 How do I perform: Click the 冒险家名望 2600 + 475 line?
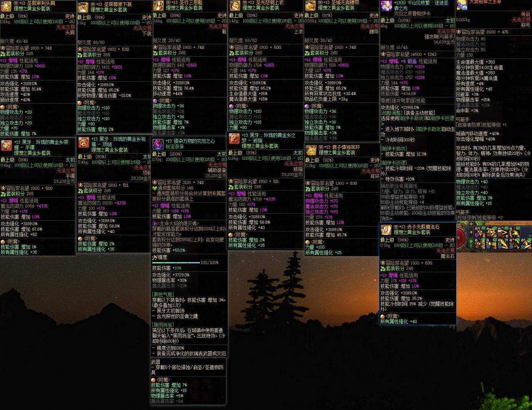click(x=482, y=32)
